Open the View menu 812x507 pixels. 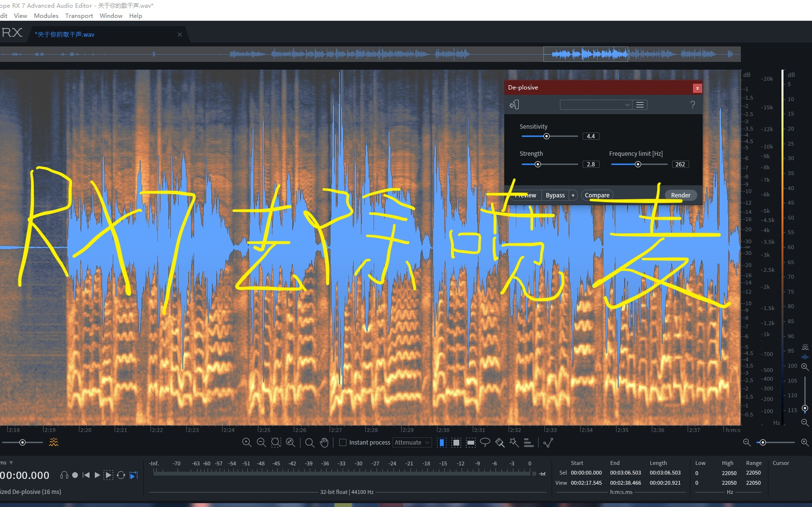[x=20, y=15]
